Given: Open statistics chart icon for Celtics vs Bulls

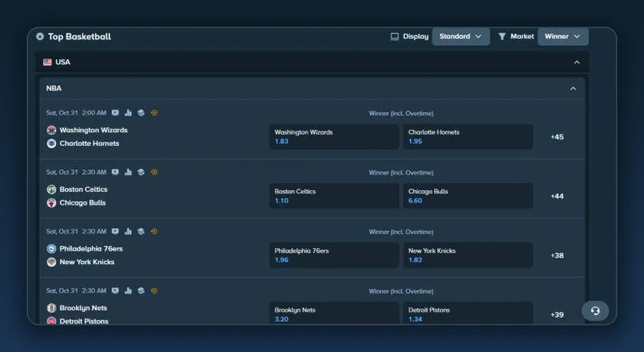Looking at the screenshot, I should click(128, 172).
